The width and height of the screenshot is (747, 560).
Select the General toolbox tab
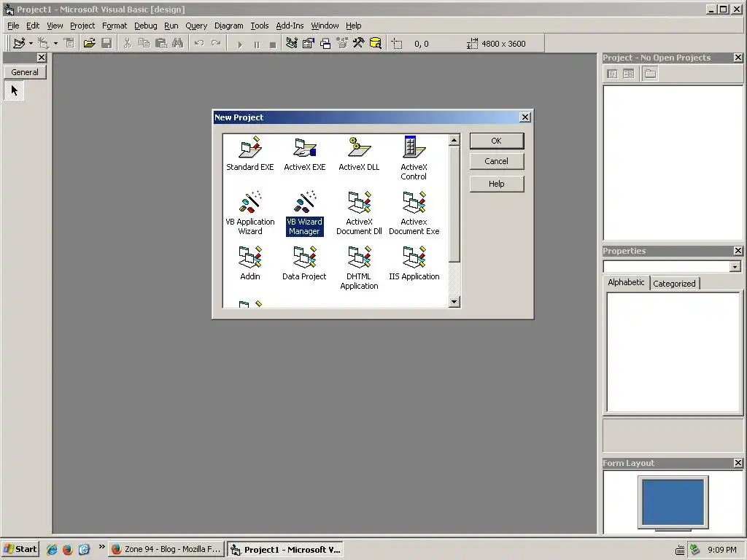(x=25, y=72)
